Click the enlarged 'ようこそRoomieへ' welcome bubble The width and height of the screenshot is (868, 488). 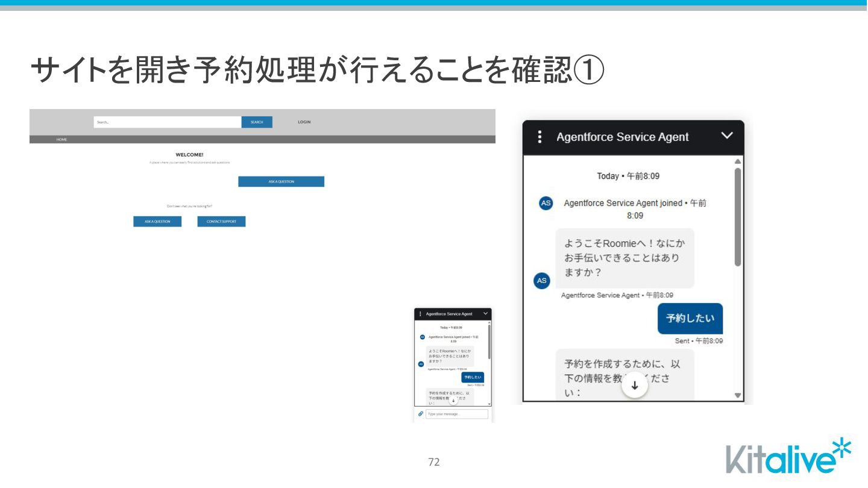tap(624, 258)
